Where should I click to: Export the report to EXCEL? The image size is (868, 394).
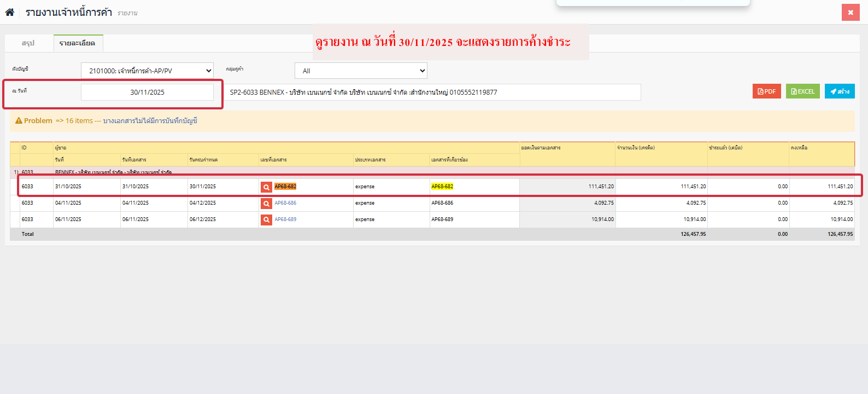coord(802,91)
